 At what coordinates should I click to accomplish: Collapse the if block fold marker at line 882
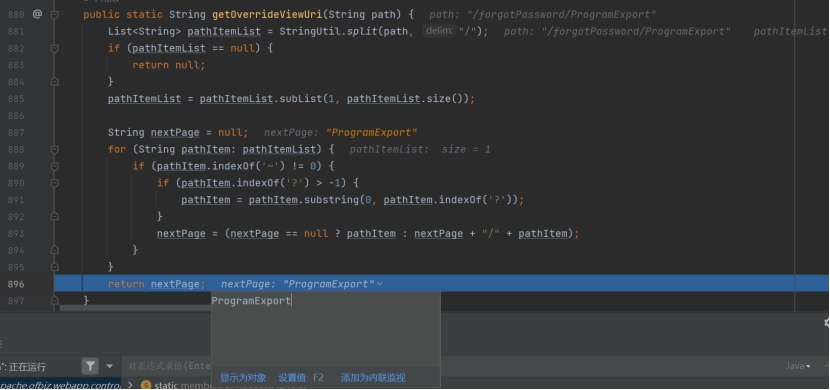pos(55,48)
